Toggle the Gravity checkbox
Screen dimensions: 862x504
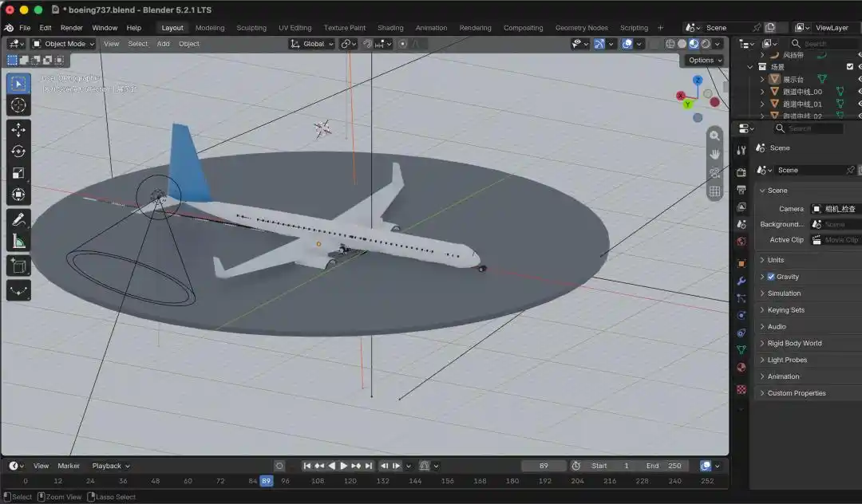(x=771, y=277)
